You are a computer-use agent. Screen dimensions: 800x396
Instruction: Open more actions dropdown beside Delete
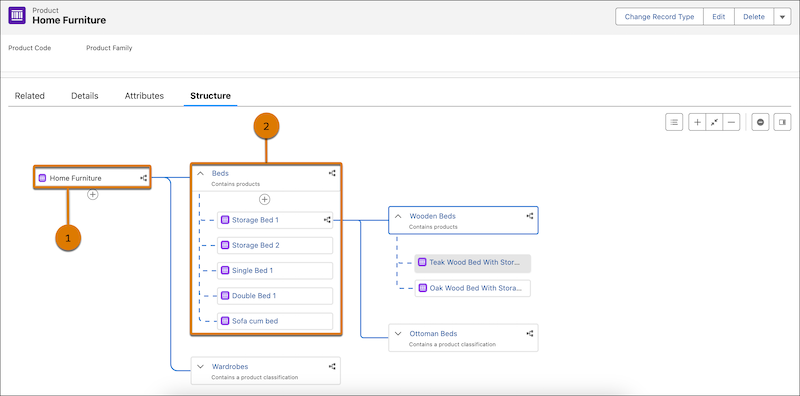(782, 17)
